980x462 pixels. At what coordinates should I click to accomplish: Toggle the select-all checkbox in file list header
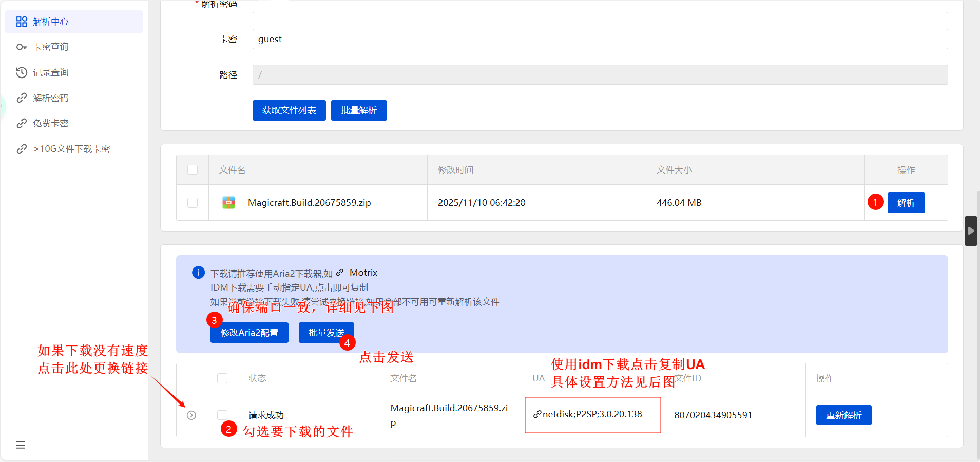coord(192,169)
